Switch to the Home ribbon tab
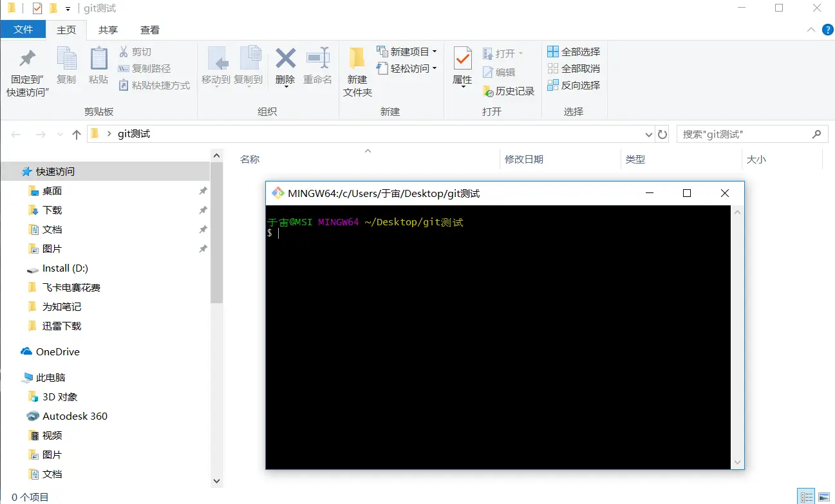The image size is (835, 504). 66,30
